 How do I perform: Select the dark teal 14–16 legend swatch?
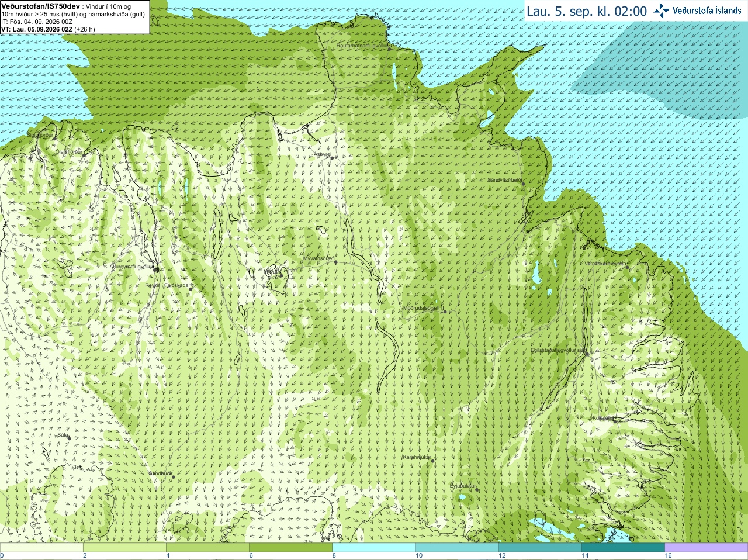623,548
